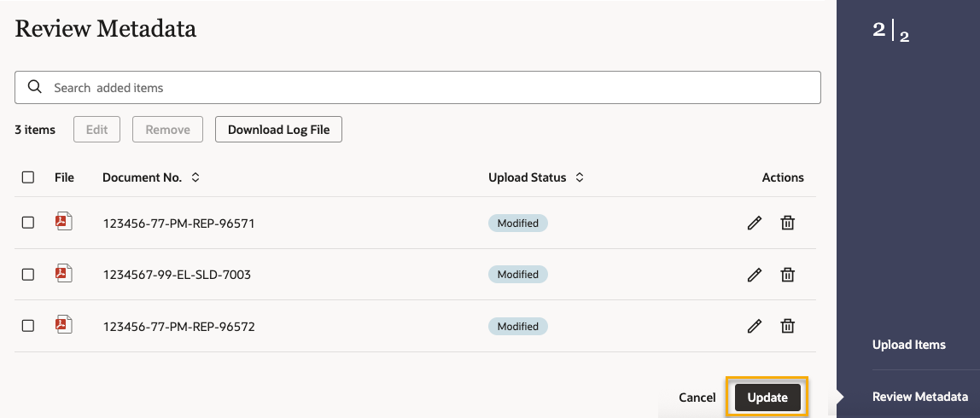Sort by Document No. column arrows
The image size is (980, 418).
(195, 177)
